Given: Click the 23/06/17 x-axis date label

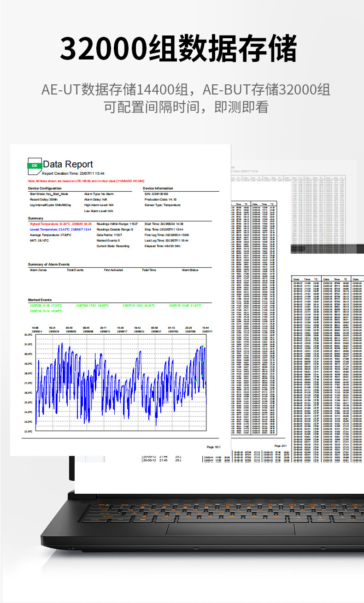Looking at the screenshot, I should (122, 331).
